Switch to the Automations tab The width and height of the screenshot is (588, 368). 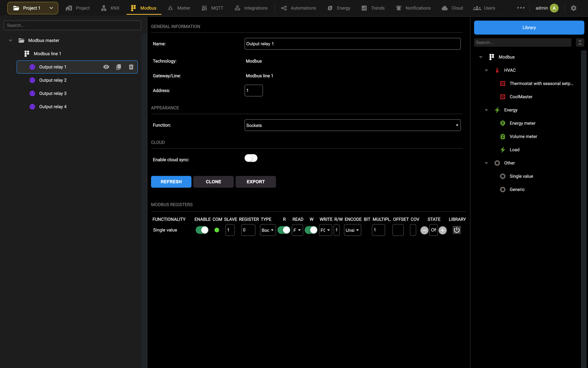pos(298,8)
